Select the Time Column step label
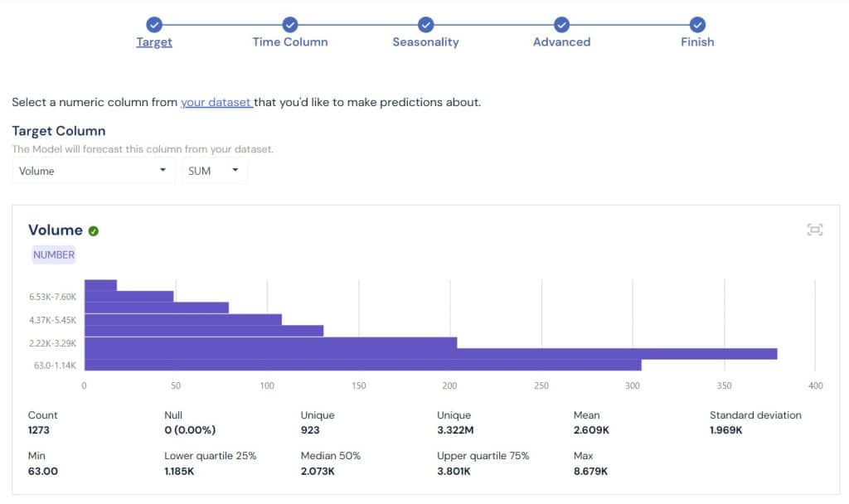The image size is (849, 504). [290, 41]
